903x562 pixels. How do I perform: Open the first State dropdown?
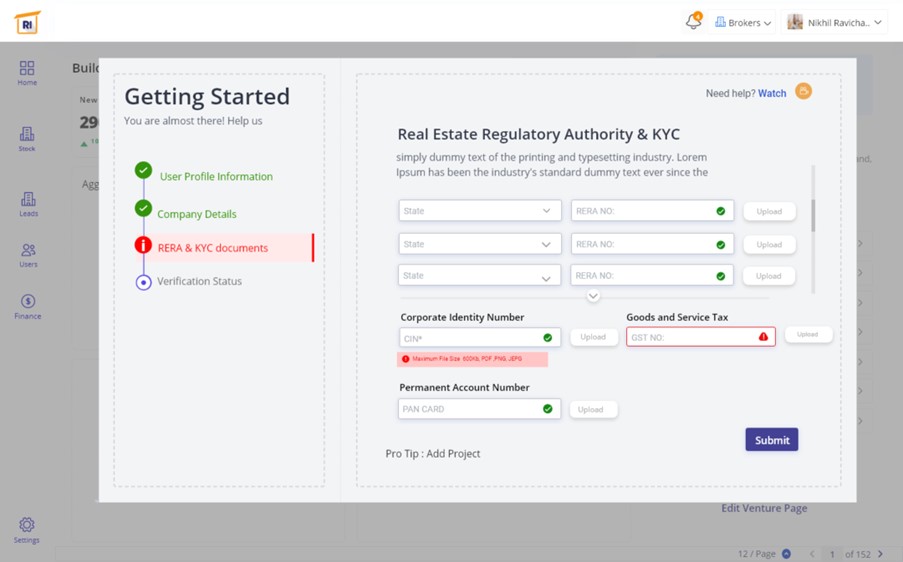[479, 211]
